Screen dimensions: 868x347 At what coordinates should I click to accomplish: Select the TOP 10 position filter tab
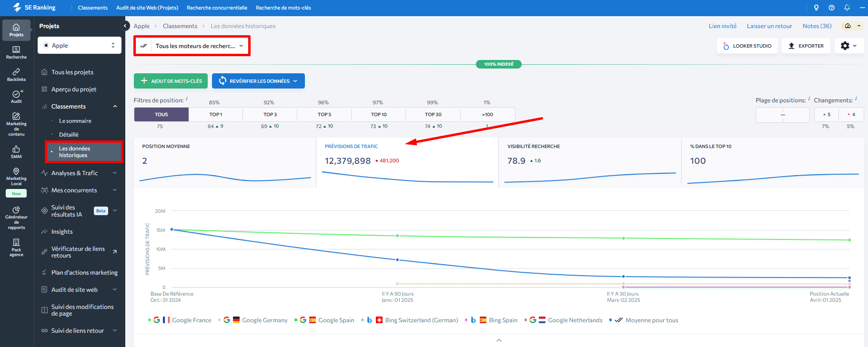(379, 114)
